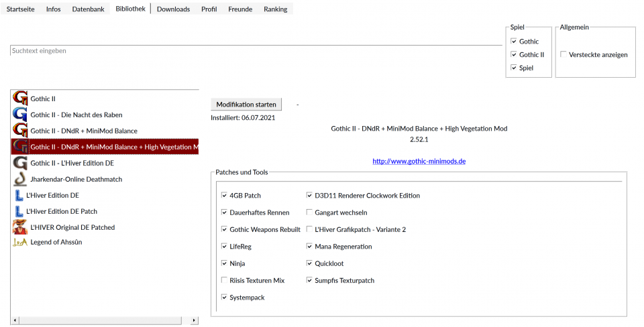The image size is (644, 327).
Task: Select the Bibliothek tab
Action: coord(131,9)
